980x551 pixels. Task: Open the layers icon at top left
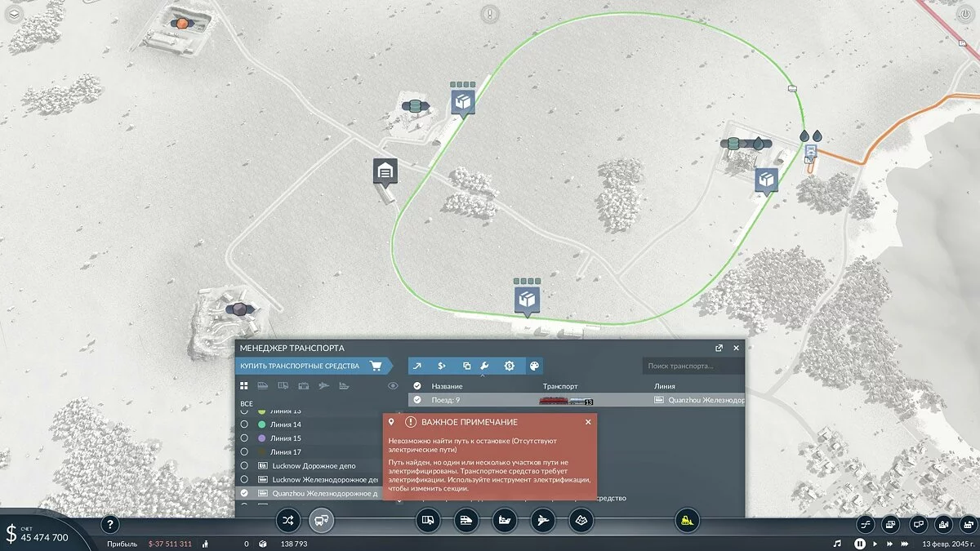click(x=17, y=14)
